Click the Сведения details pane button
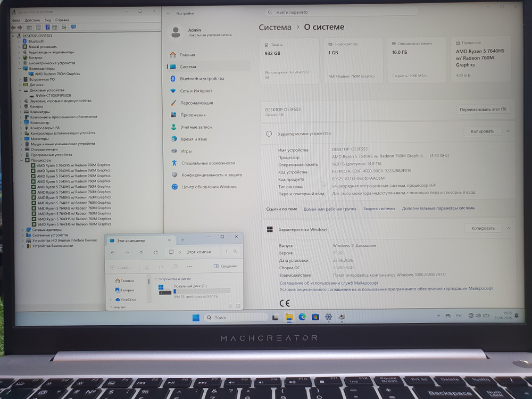The image size is (532, 399). (225, 267)
